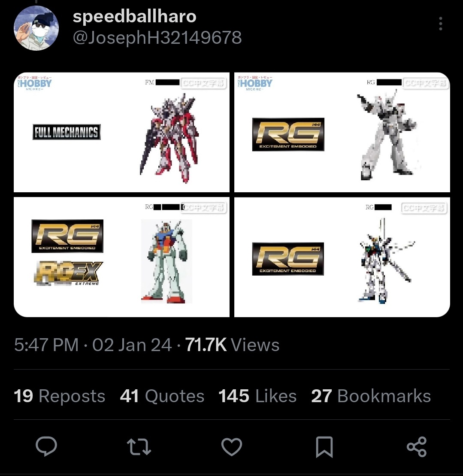Open the @JosephH32149678 handle
Screen dimensions: 463x476
point(157,38)
